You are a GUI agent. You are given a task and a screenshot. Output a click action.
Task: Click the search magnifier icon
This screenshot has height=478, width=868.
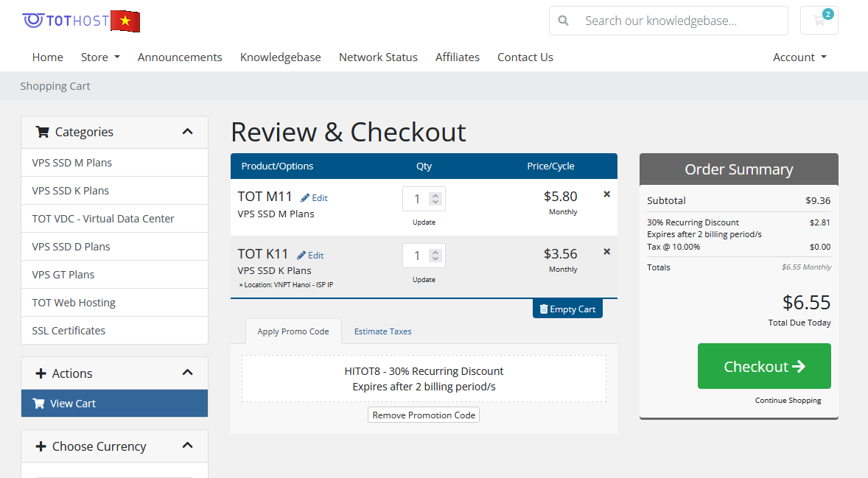[x=564, y=21]
